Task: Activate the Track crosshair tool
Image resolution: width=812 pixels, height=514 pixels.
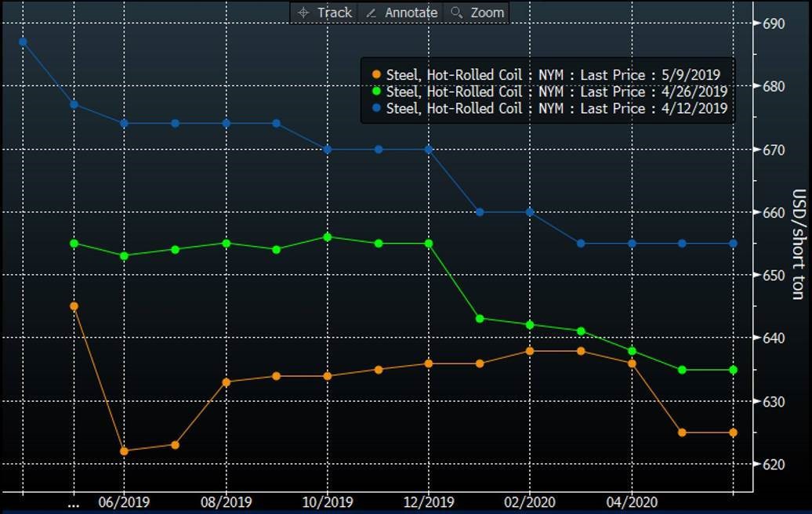Action: coord(324,13)
